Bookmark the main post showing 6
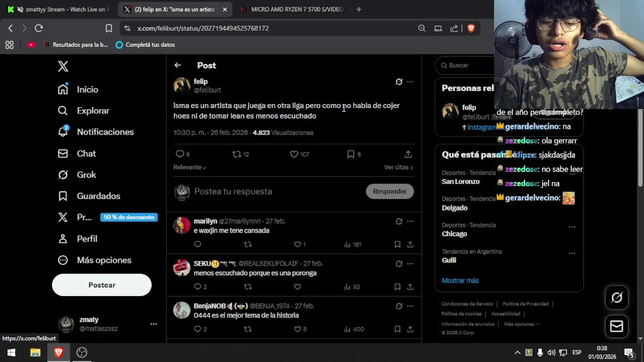This screenshot has width=644, height=362. click(x=354, y=154)
